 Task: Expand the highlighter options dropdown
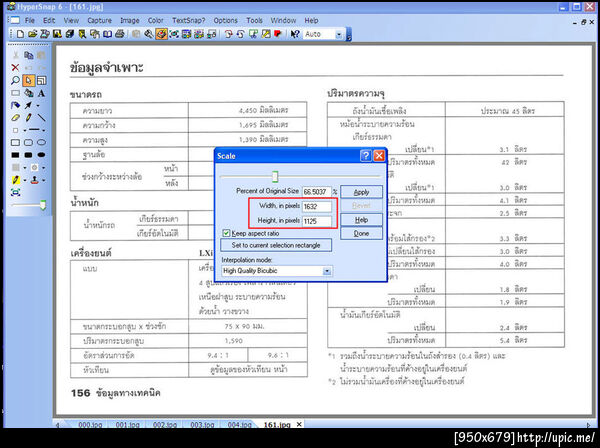(24, 180)
